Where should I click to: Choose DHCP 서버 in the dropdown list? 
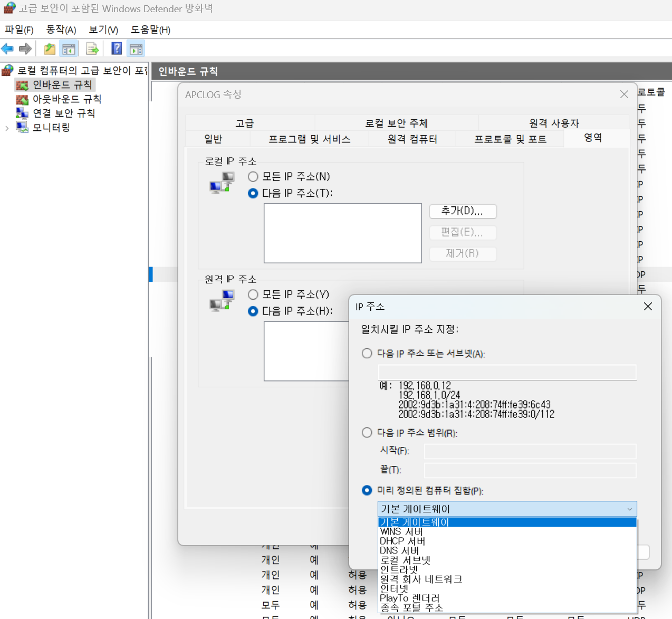pos(507,541)
